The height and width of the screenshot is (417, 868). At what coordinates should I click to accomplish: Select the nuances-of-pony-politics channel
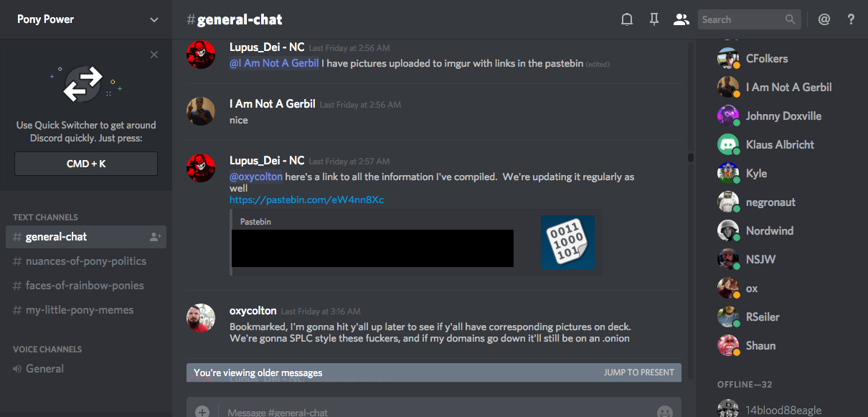coord(85,261)
